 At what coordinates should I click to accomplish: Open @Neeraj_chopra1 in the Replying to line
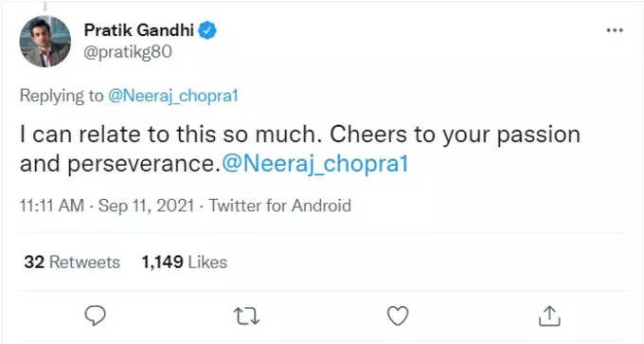[x=173, y=96]
